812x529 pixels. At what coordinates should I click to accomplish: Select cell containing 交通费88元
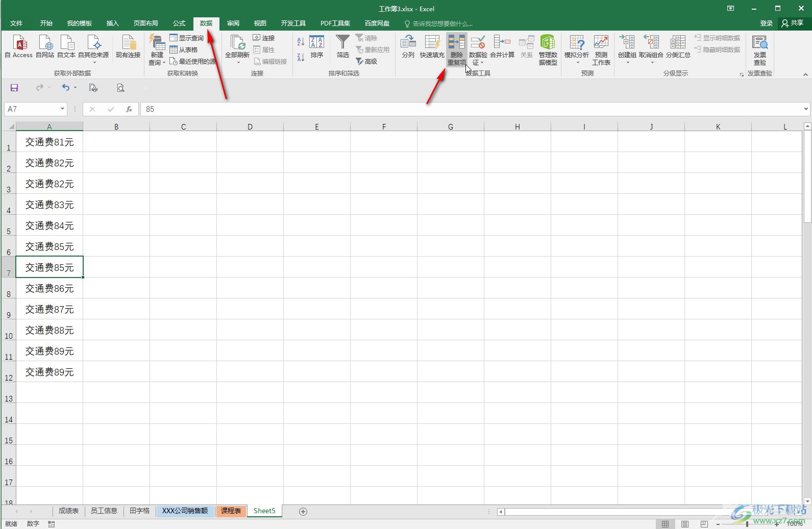50,330
